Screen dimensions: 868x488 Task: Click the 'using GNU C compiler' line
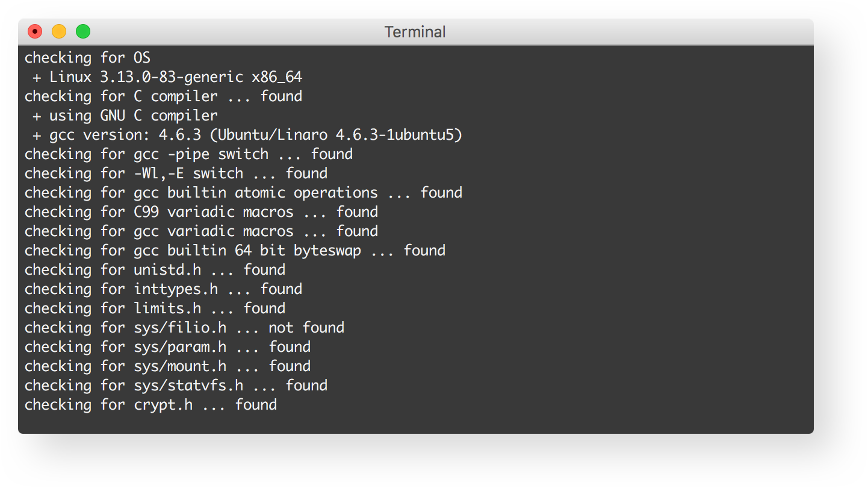(125, 116)
